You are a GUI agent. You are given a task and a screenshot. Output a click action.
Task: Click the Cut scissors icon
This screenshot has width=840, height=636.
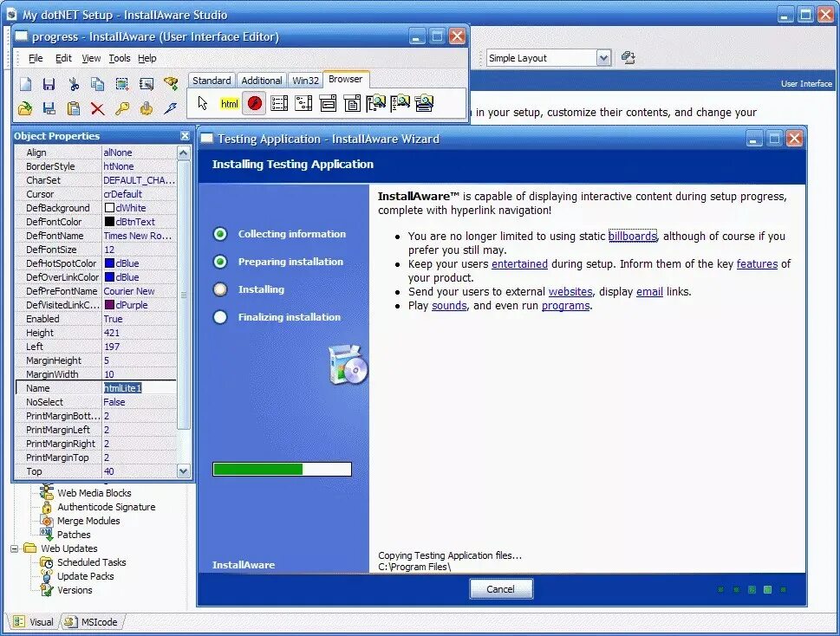coord(74,84)
